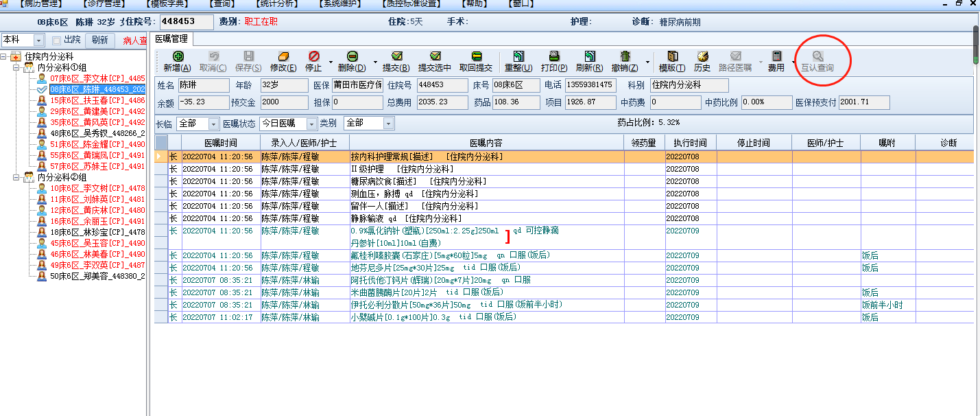
Task: Collapse the 内分泌科①组 group node
Action: coord(16,67)
